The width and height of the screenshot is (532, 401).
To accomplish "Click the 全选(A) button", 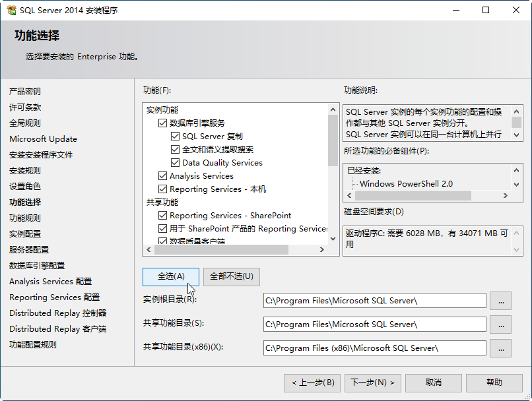I will click(x=171, y=276).
